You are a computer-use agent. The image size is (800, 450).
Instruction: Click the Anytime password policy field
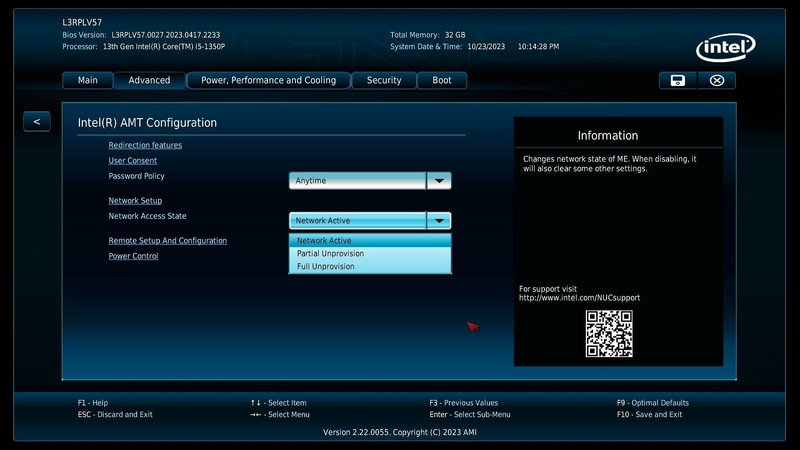[x=357, y=181]
